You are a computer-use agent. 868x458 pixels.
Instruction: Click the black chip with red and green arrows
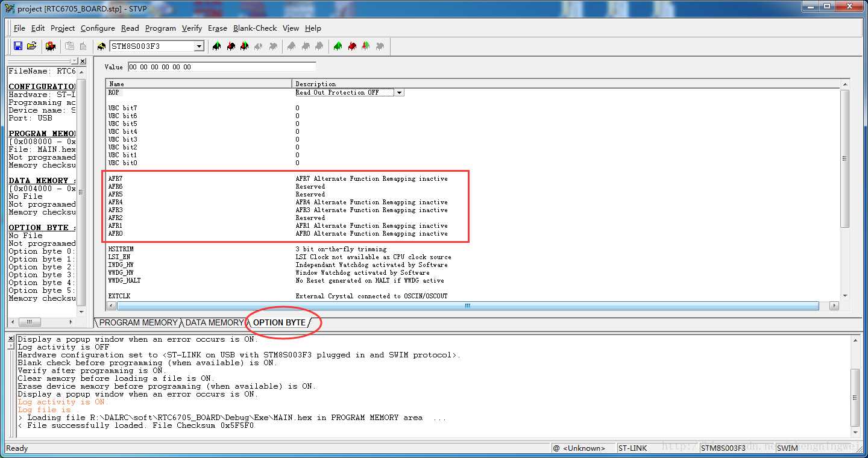[244, 46]
